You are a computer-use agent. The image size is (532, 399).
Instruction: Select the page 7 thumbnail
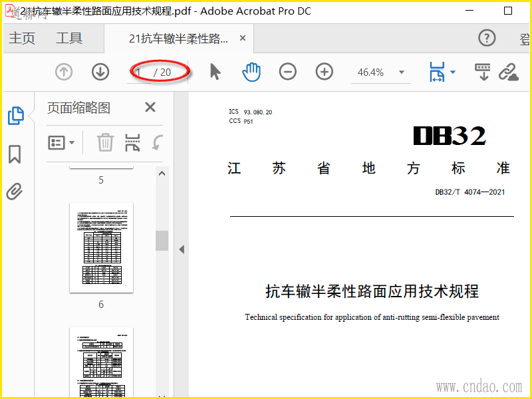(101, 362)
